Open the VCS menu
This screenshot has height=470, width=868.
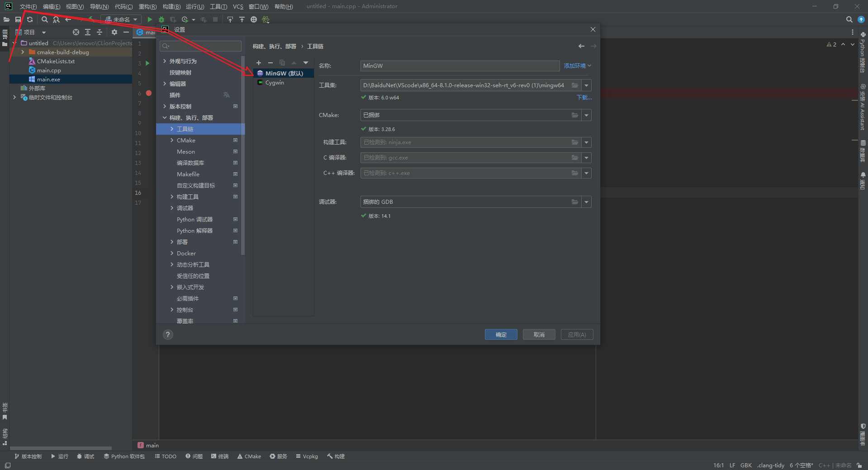[238, 6]
